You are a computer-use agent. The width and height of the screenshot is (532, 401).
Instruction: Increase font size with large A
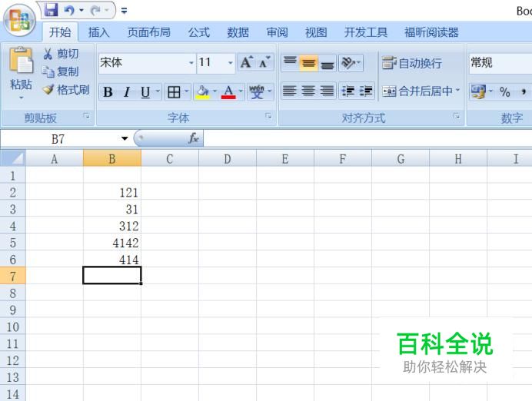tap(247, 62)
